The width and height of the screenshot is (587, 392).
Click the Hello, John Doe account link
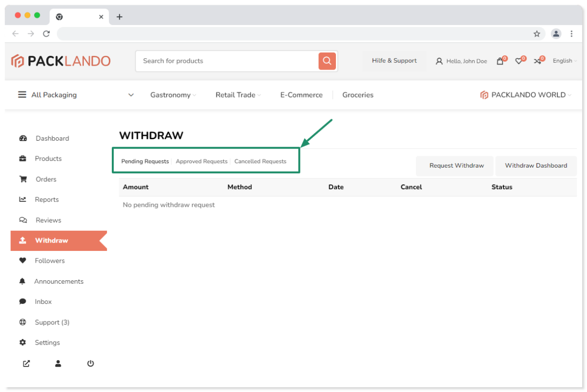[x=466, y=61]
